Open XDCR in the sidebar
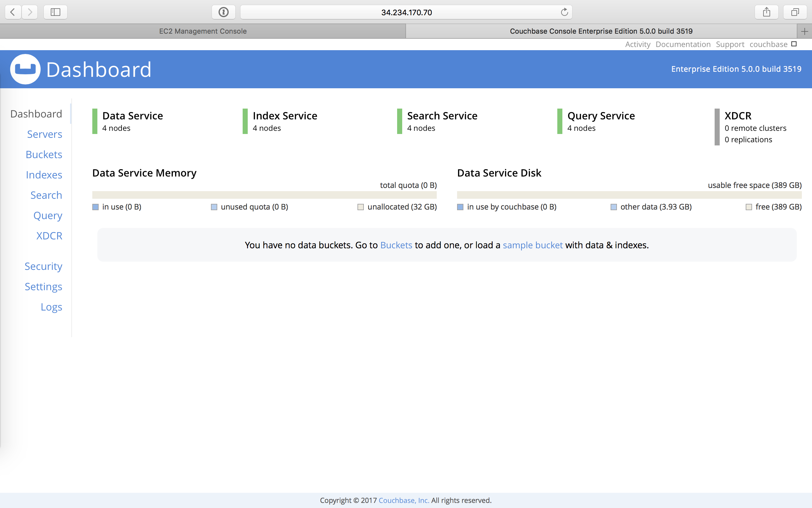The height and width of the screenshot is (508, 812). click(x=49, y=236)
